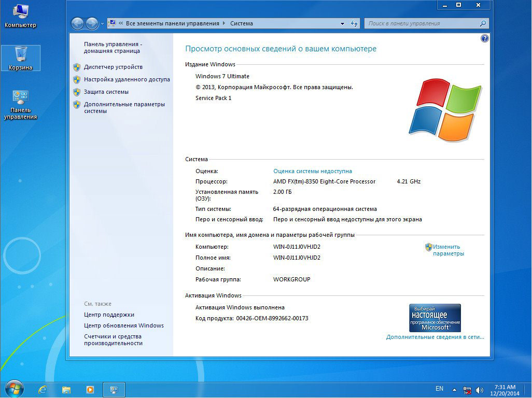The width and height of the screenshot is (532, 398).
Task: Expand the address bar history dropdown
Action: [342, 23]
